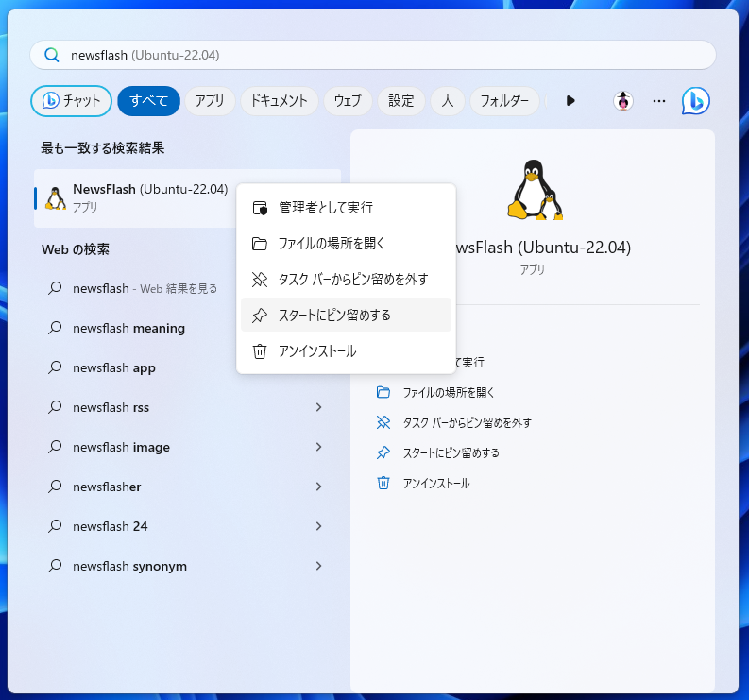
Task: Click タスク バーからピン留めを外す in right pane
Action: pos(467,422)
